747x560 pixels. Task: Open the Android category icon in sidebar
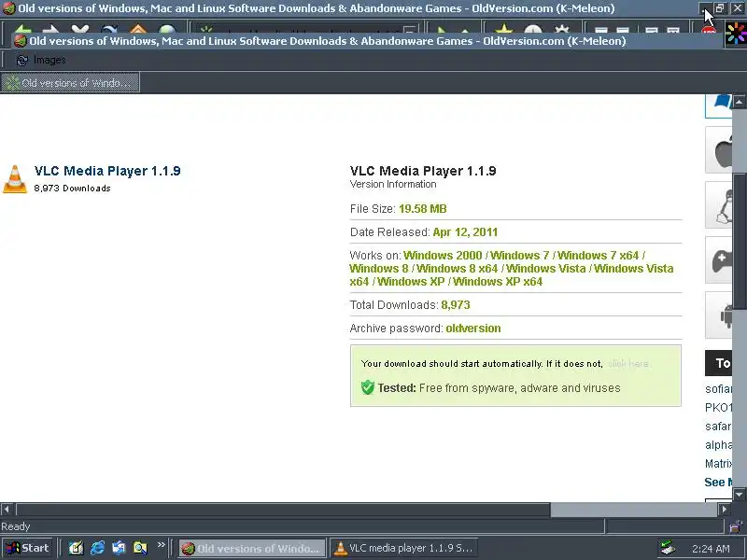point(720,315)
